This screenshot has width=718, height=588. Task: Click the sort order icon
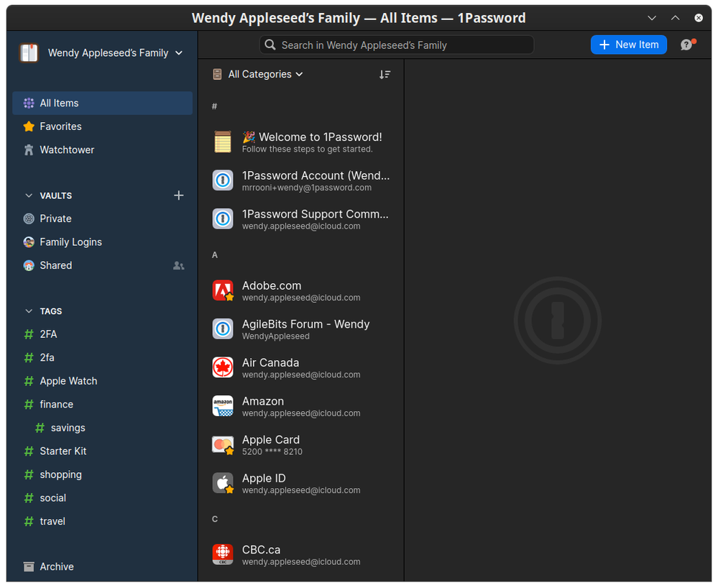(x=385, y=75)
